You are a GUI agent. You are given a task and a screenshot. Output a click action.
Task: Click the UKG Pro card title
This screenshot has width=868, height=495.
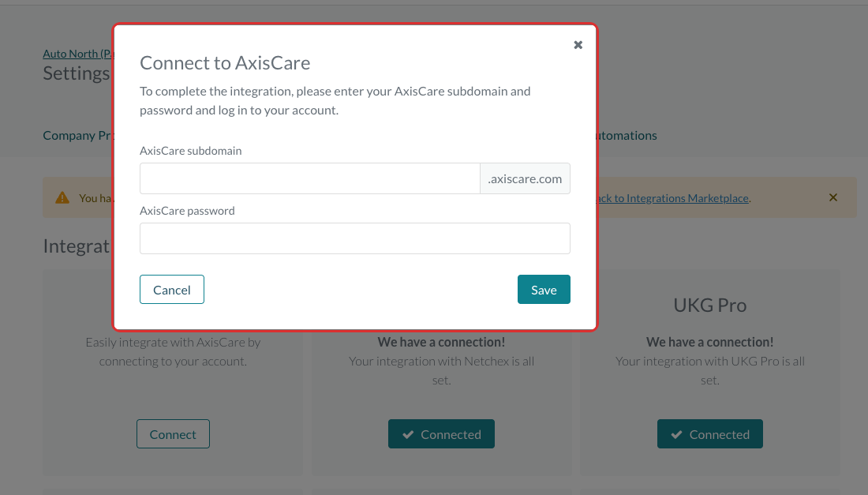click(x=709, y=305)
